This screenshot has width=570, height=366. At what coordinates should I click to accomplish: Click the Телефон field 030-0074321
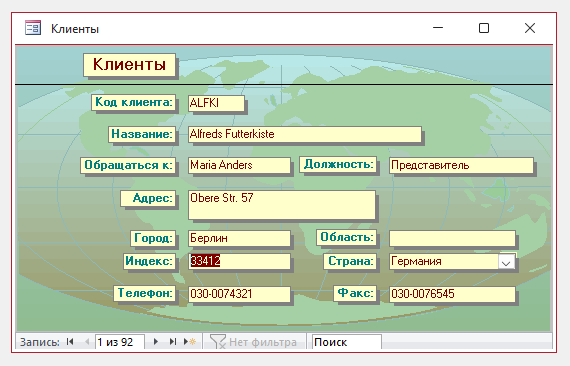[x=239, y=294]
